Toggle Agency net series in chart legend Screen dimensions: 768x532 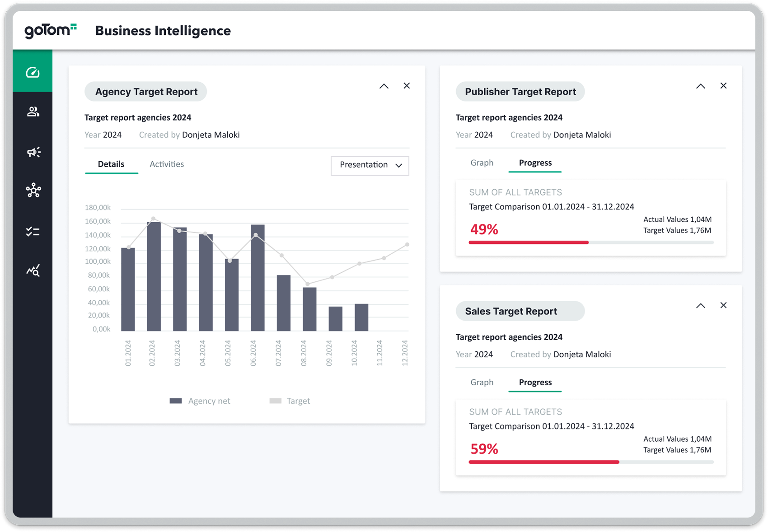click(x=200, y=401)
